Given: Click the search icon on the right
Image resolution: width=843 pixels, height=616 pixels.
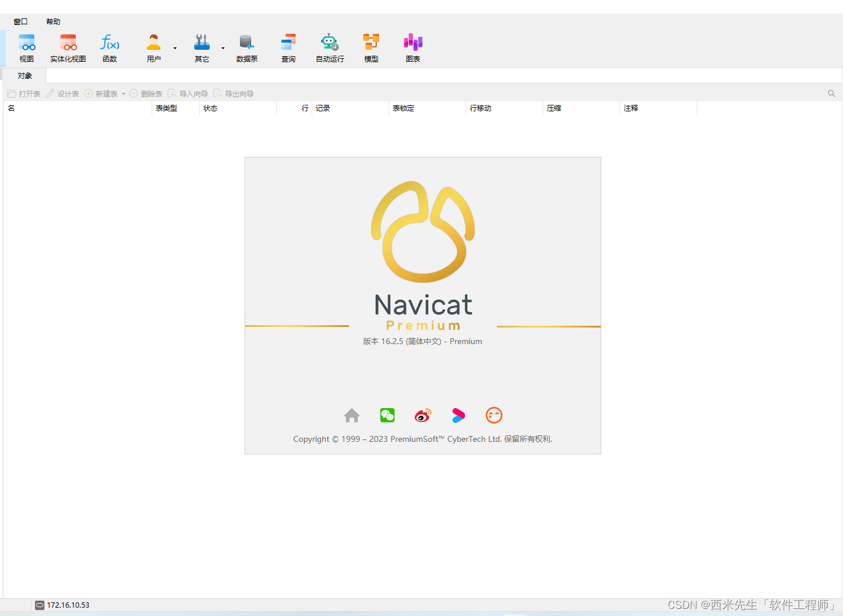Looking at the screenshot, I should [832, 93].
